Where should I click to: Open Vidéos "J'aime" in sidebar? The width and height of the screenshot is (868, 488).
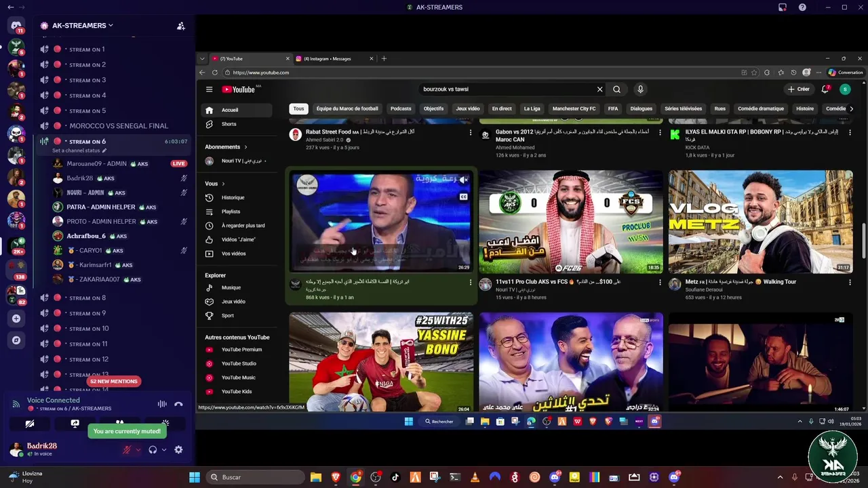point(237,239)
